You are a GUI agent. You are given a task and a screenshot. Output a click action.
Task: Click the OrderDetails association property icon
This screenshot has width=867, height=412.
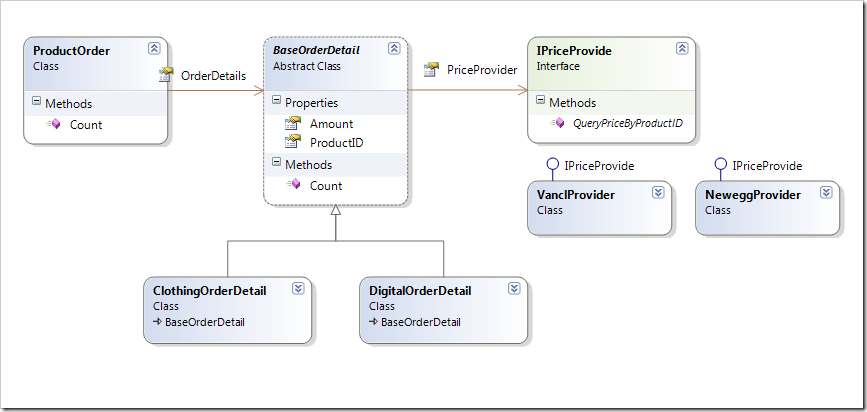(165, 75)
